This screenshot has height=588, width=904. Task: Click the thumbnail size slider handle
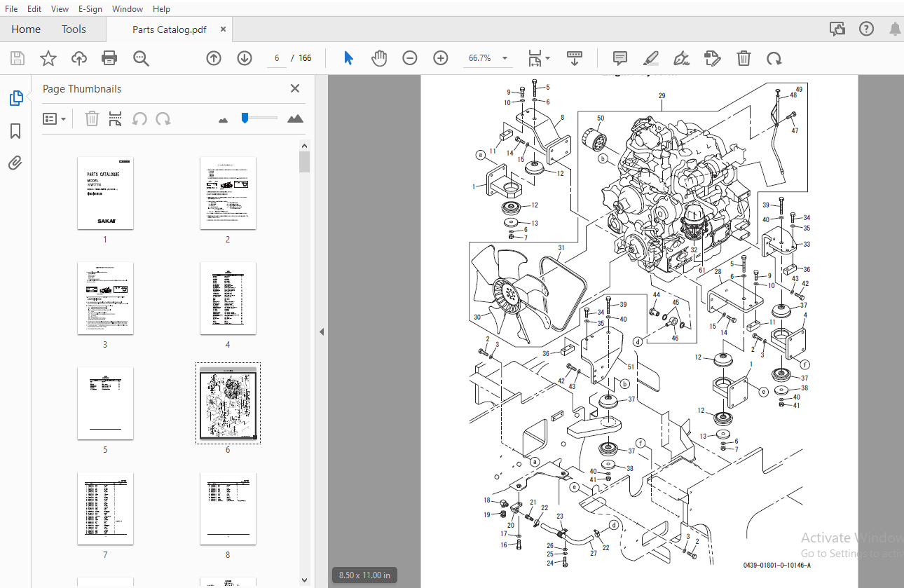point(245,118)
